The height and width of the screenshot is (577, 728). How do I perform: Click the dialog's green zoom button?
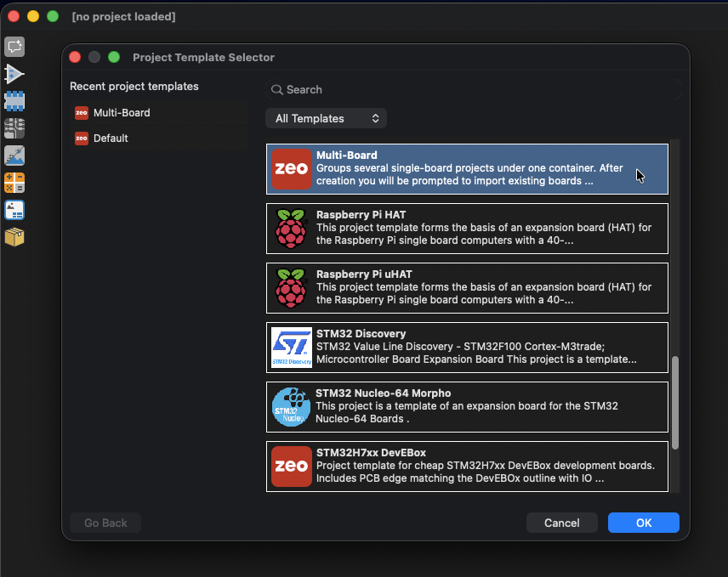click(x=114, y=57)
